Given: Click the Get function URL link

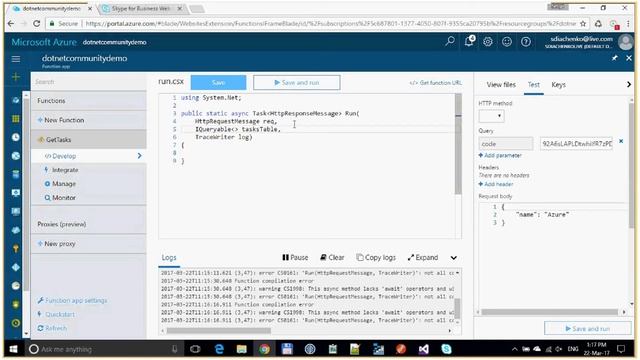Looking at the screenshot, I should (x=436, y=82).
